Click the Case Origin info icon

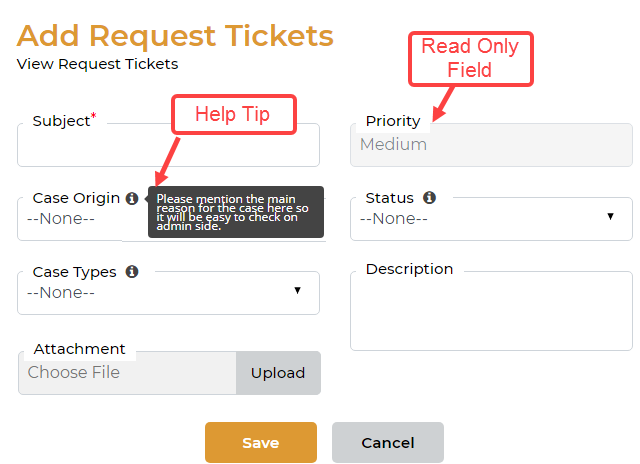pyautogui.click(x=131, y=198)
